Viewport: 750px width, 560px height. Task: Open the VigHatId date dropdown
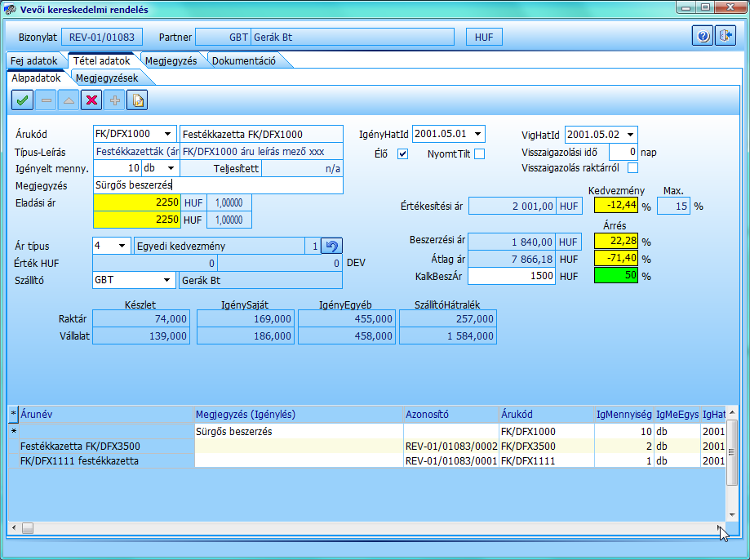click(630, 135)
